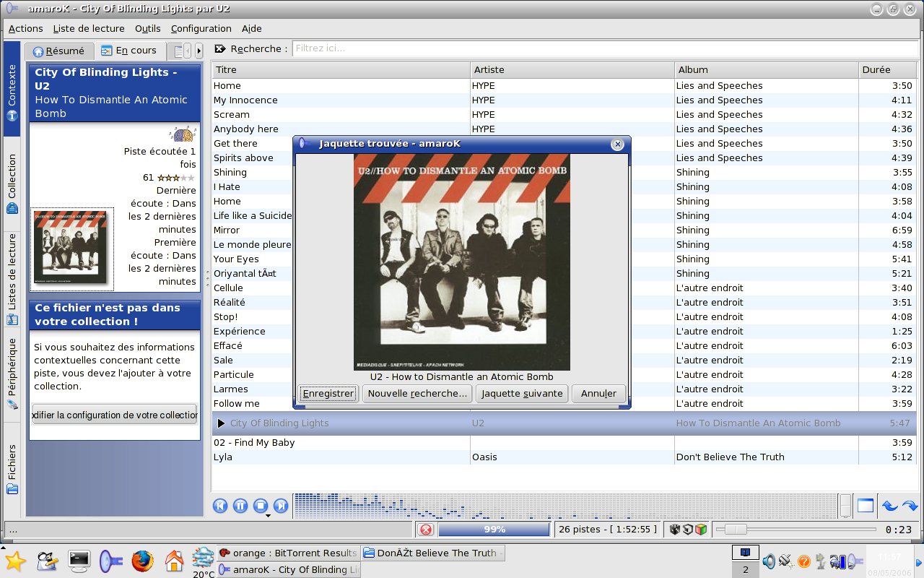Click the previous track playback button
Screen dimensions: 924x578
tap(220, 506)
